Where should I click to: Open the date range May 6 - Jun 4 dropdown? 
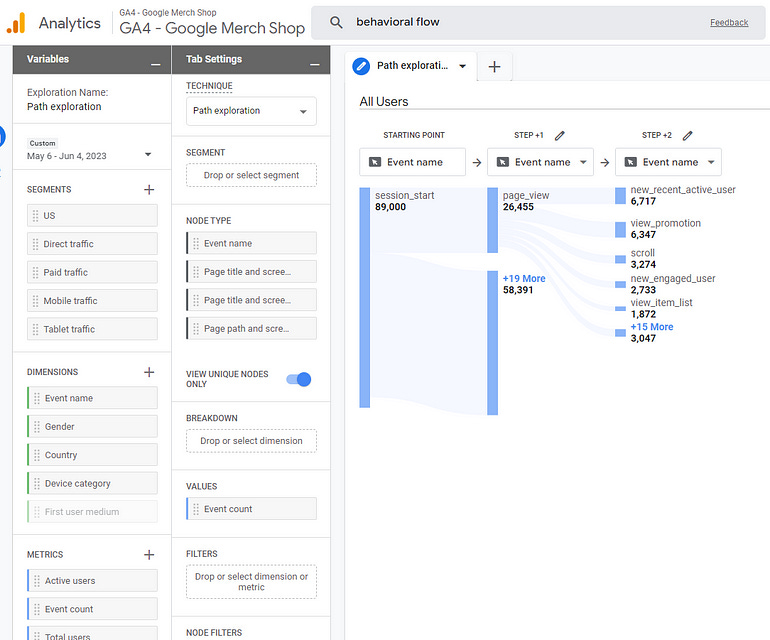[148, 155]
